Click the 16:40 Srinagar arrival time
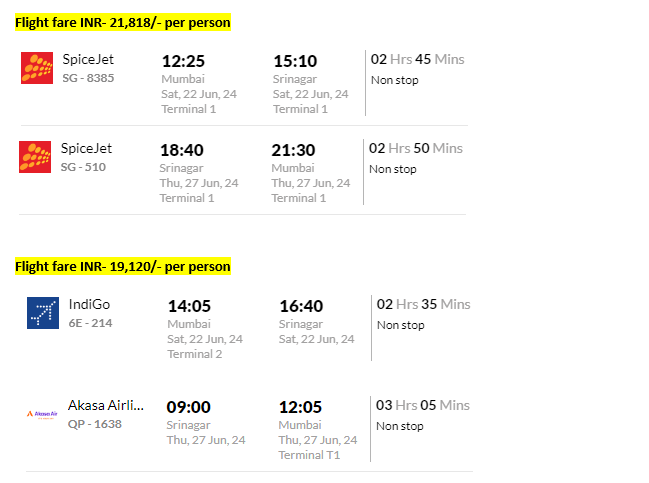This screenshot has height=483, width=649. click(x=301, y=306)
